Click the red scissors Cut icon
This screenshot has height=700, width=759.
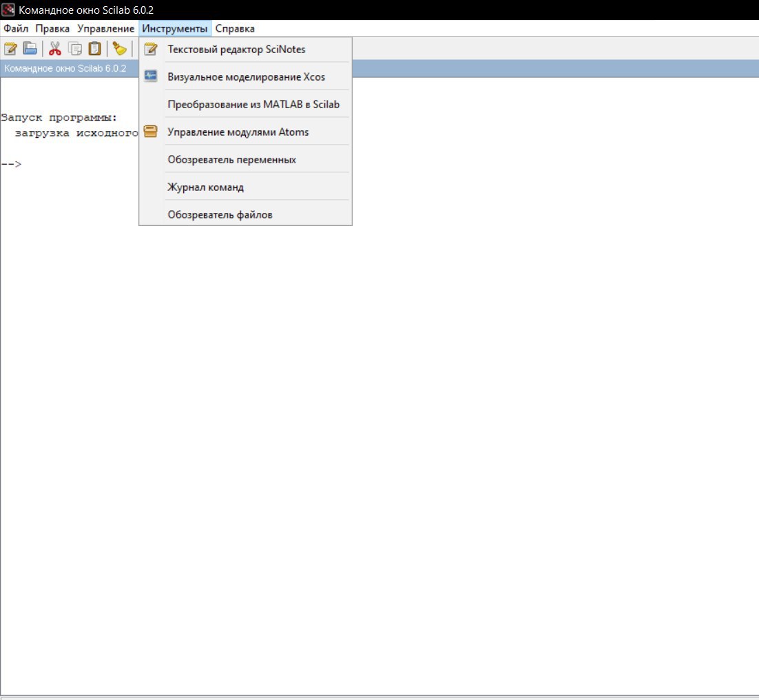tap(54, 49)
